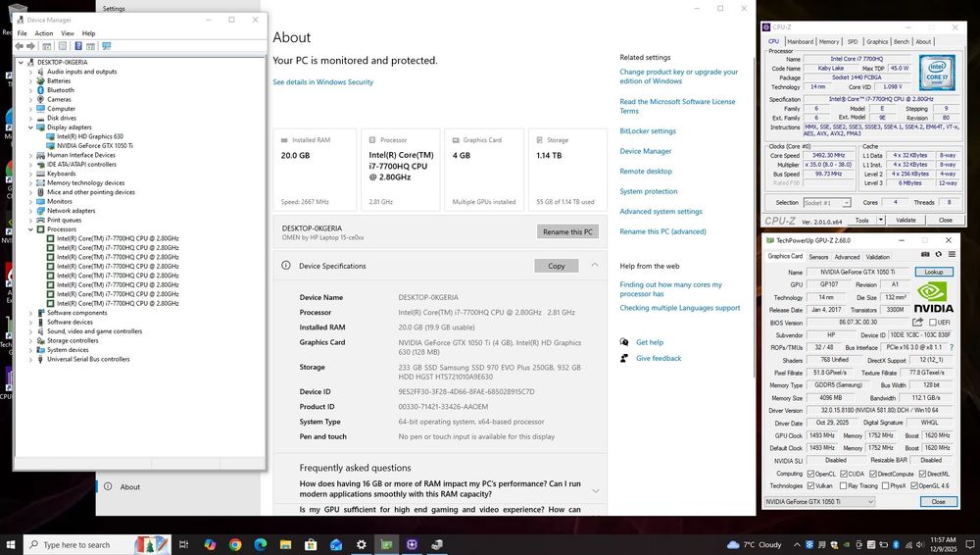Click the Validate button in CPU-Z
Viewport: 980px width, 555px height.
click(x=906, y=221)
